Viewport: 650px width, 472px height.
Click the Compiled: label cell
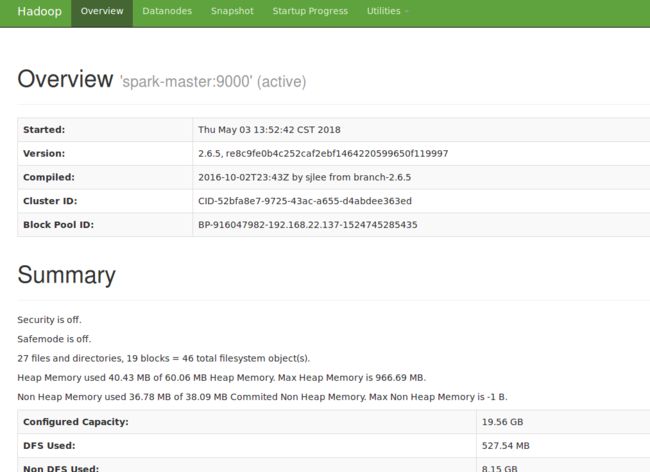click(x=105, y=177)
